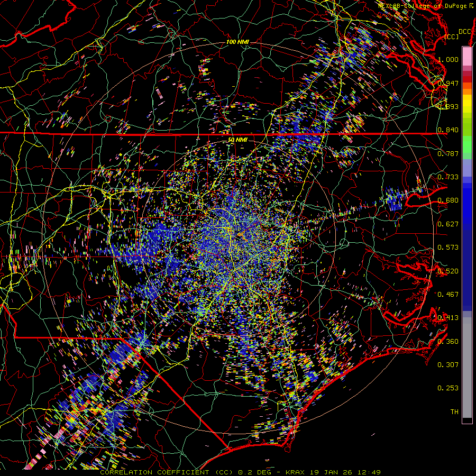Click the "19 JAN 26" date in the caption
Screen dimensions: 476x476
coord(331,472)
